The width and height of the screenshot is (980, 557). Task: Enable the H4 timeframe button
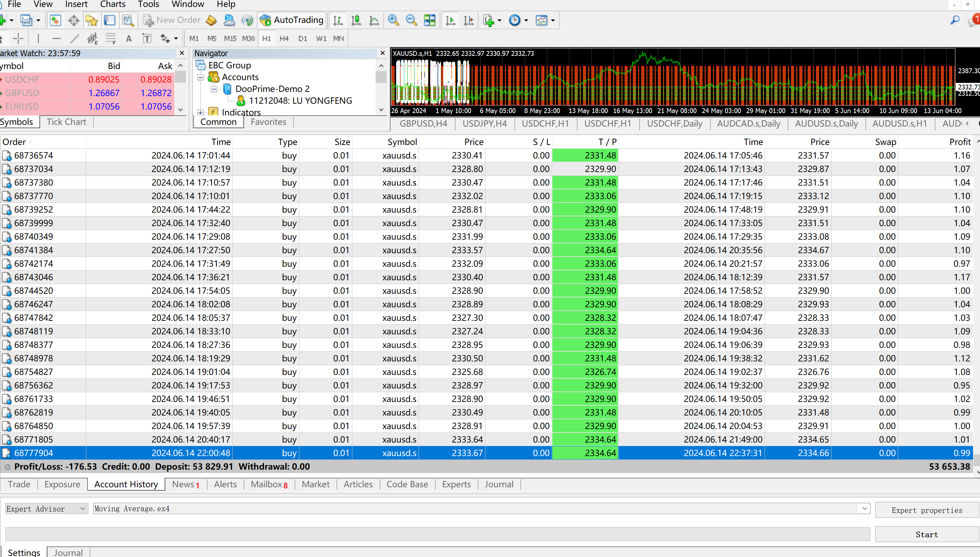284,38
